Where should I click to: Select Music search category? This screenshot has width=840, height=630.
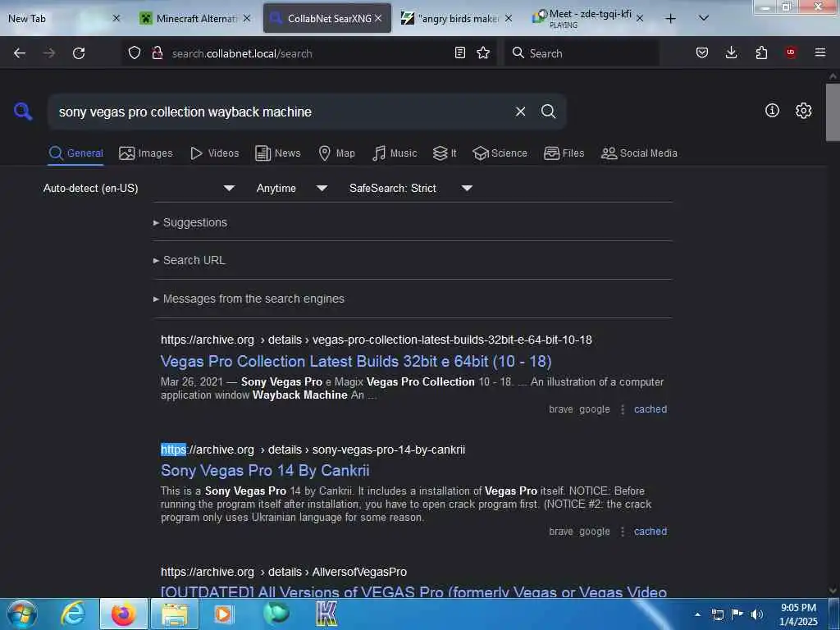[x=395, y=153]
